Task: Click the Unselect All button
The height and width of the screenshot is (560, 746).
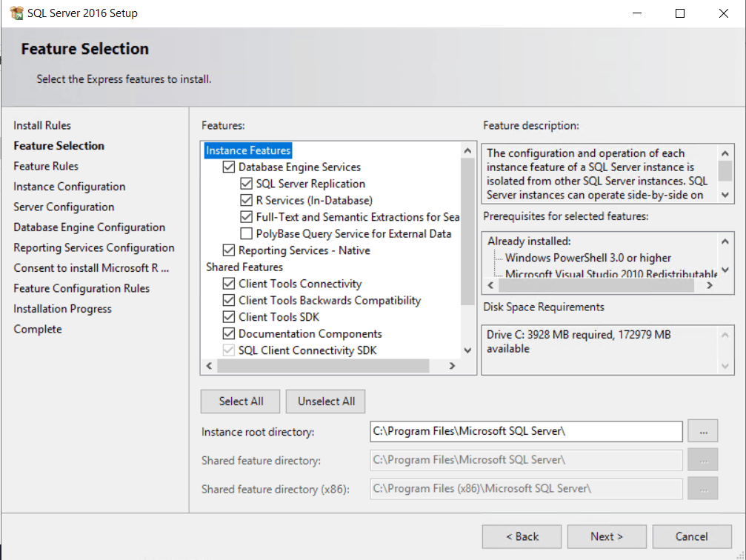Action: [x=325, y=401]
